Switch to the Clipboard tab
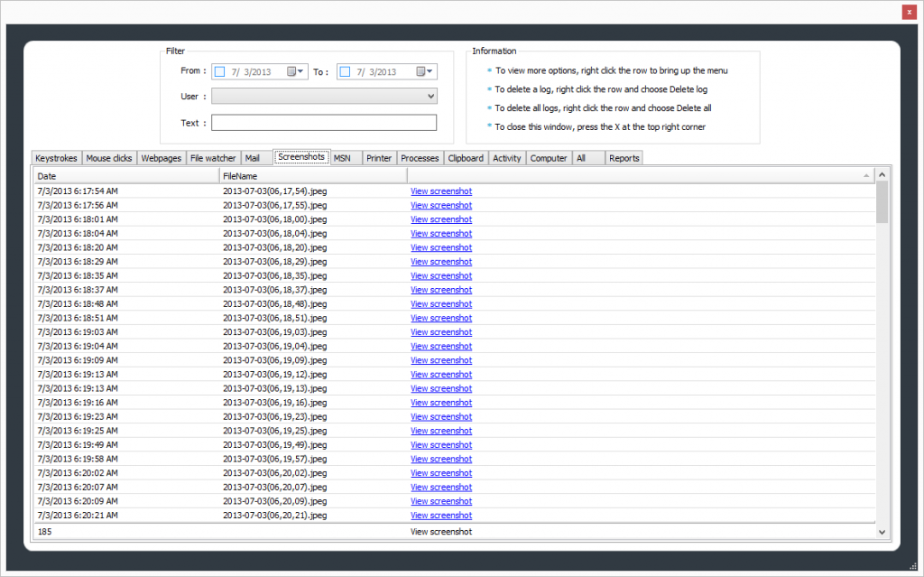This screenshot has width=924, height=577. (466, 158)
